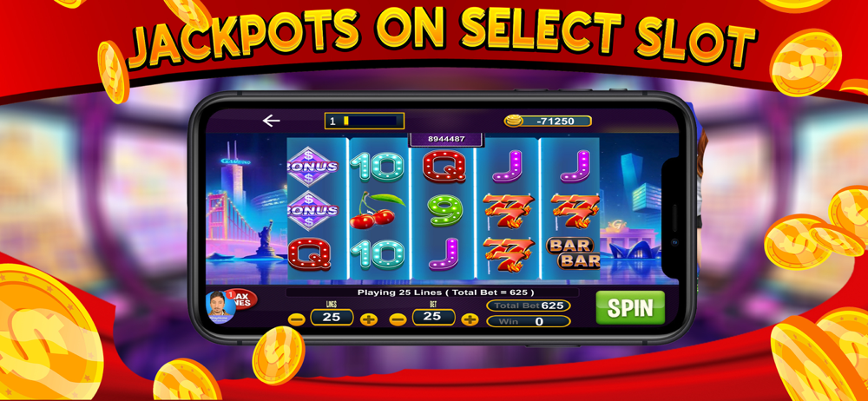Click the cherries symbol on reel two
The height and width of the screenshot is (401, 868).
378,210
